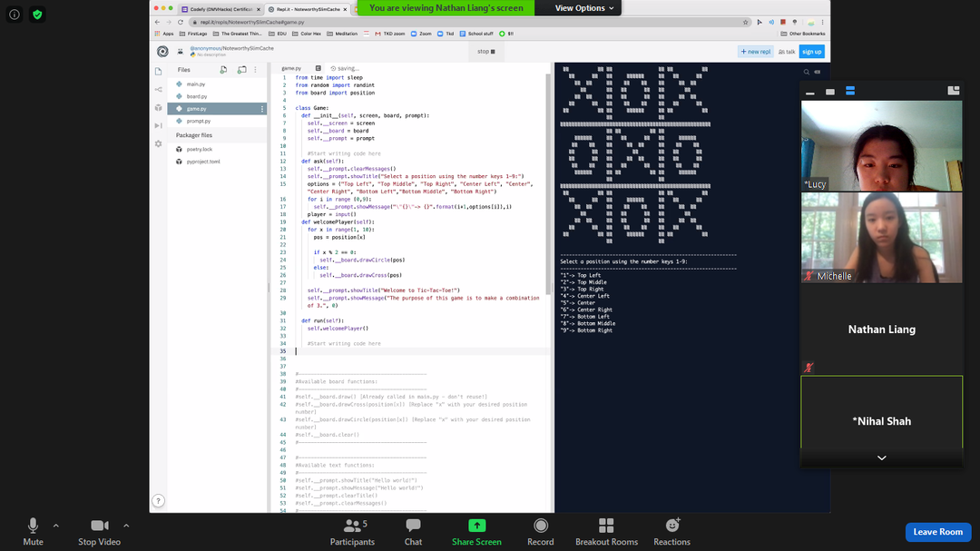The height and width of the screenshot is (551, 980).
Task: Open Zoom Reactions
Action: point(671,532)
